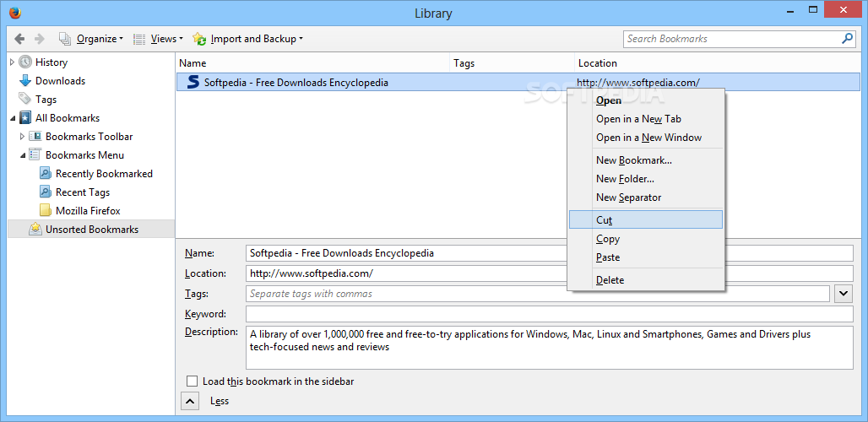Click the magnifier icon in Search Bookmarks
This screenshot has width=868, height=422.
pyautogui.click(x=847, y=39)
